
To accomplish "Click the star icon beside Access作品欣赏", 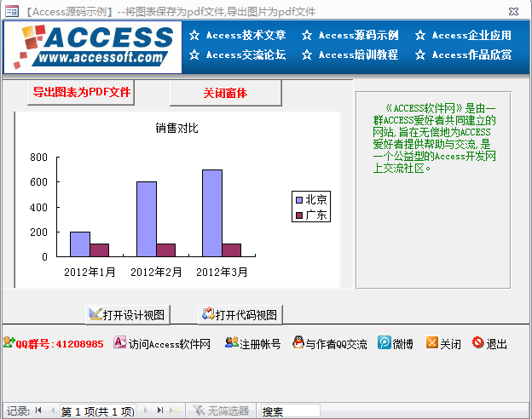I will coord(420,55).
